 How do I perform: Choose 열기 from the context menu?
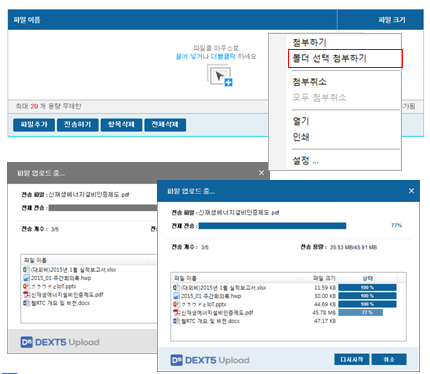point(301,121)
